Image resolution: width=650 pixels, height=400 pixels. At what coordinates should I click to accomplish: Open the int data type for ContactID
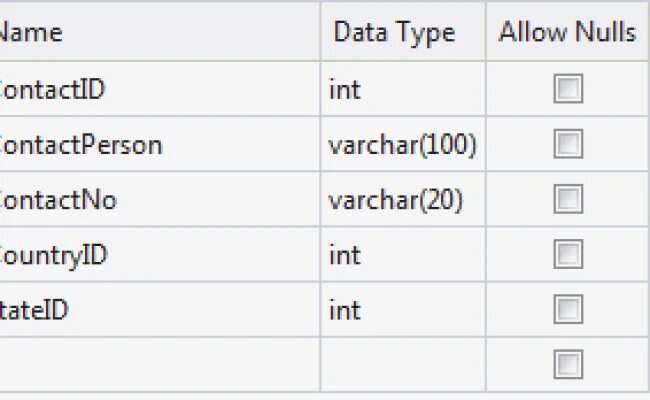(403, 89)
